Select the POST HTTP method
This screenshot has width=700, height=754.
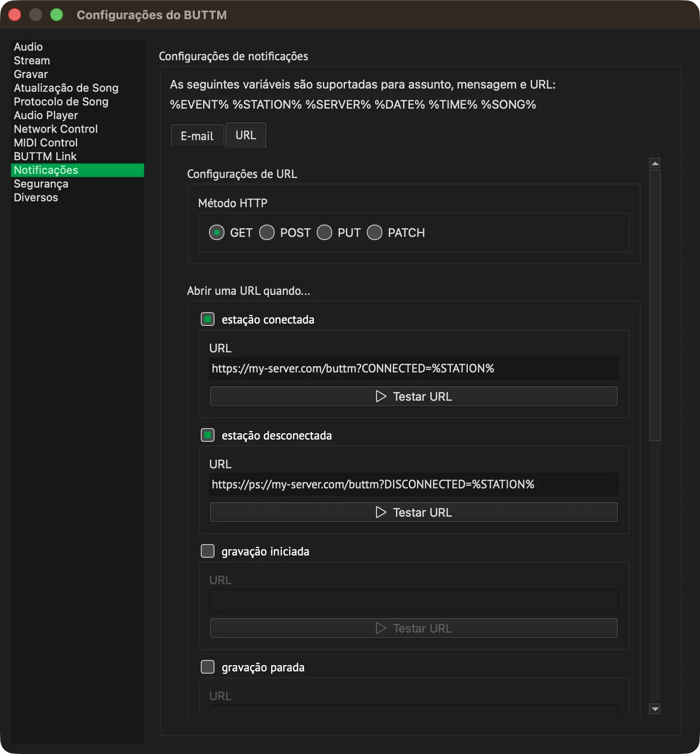[x=267, y=232]
